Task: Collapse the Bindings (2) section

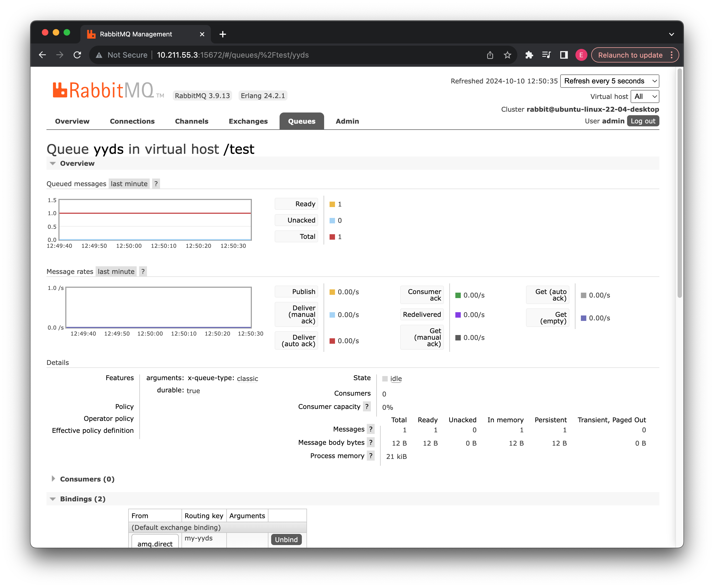Action: (83, 499)
